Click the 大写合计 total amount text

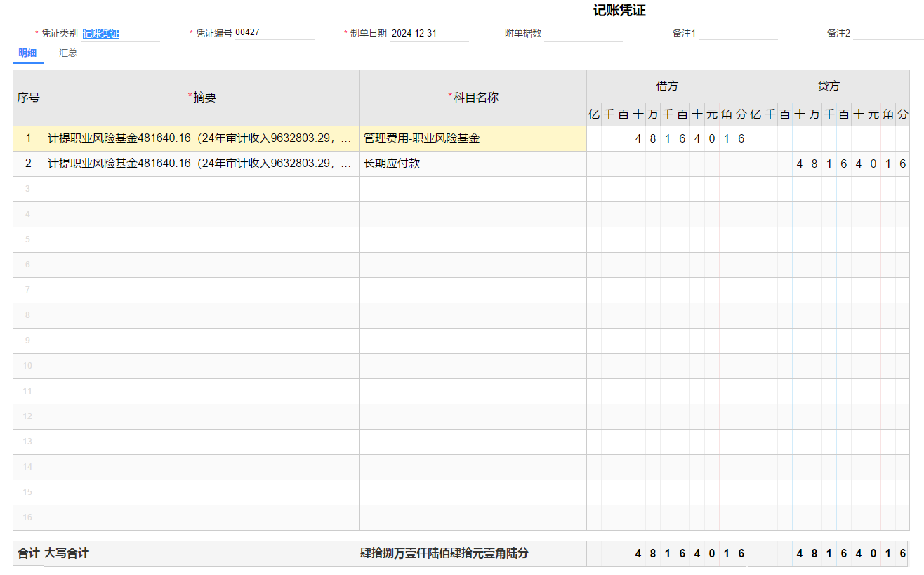tap(444, 553)
